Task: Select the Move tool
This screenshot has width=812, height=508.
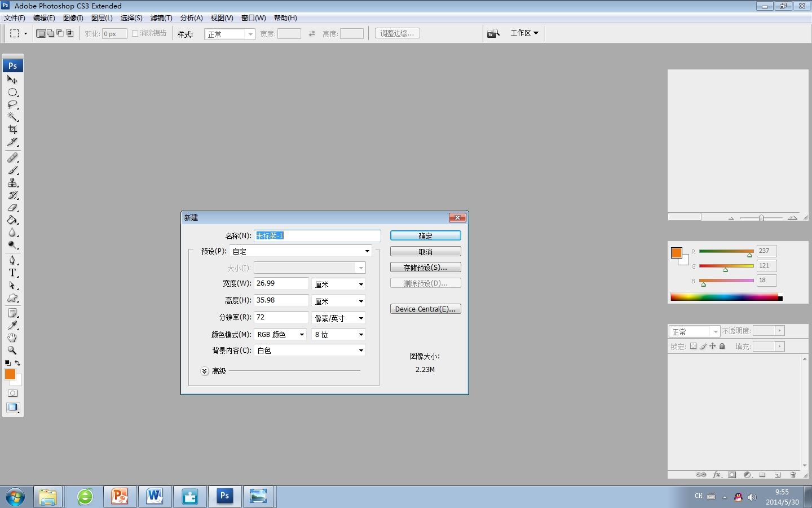Action: click(12, 80)
